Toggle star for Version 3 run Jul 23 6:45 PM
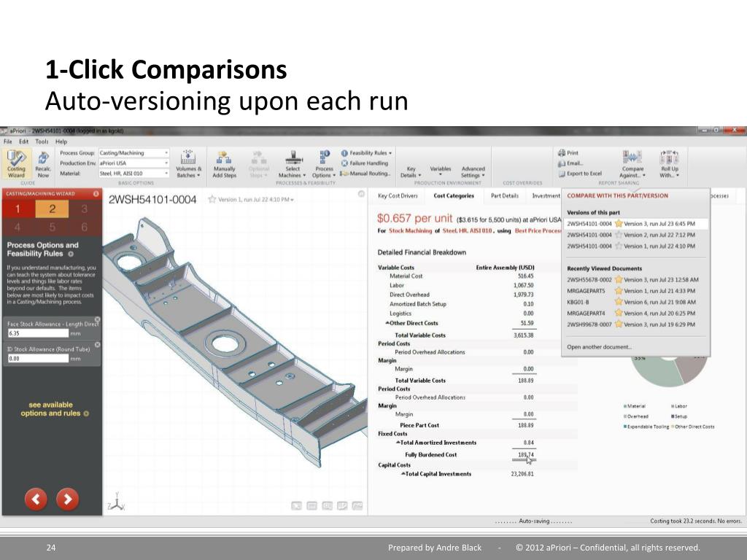The height and width of the screenshot is (560, 747). 619,223
